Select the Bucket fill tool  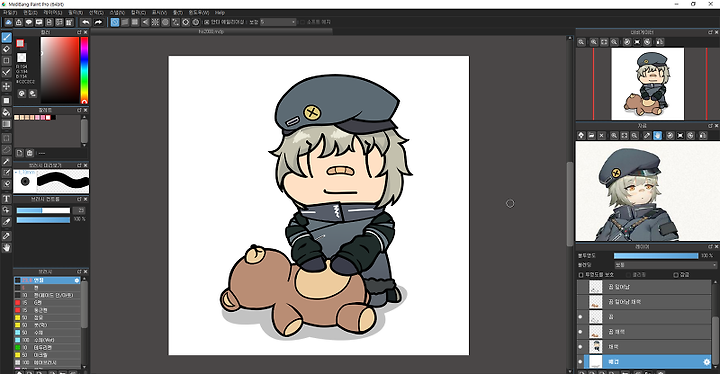point(6,112)
